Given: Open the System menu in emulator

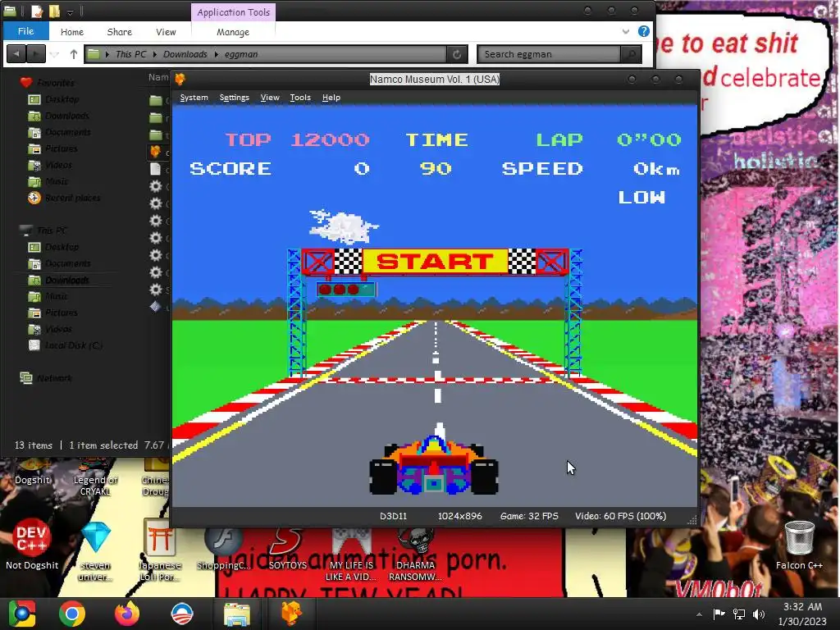Looking at the screenshot, I should (194, 98).
